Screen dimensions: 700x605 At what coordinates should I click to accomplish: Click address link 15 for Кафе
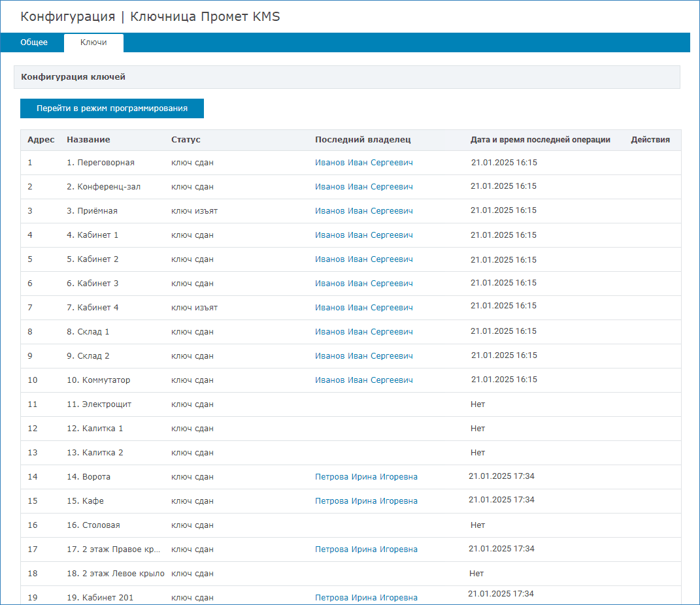[x=33, y=501]
